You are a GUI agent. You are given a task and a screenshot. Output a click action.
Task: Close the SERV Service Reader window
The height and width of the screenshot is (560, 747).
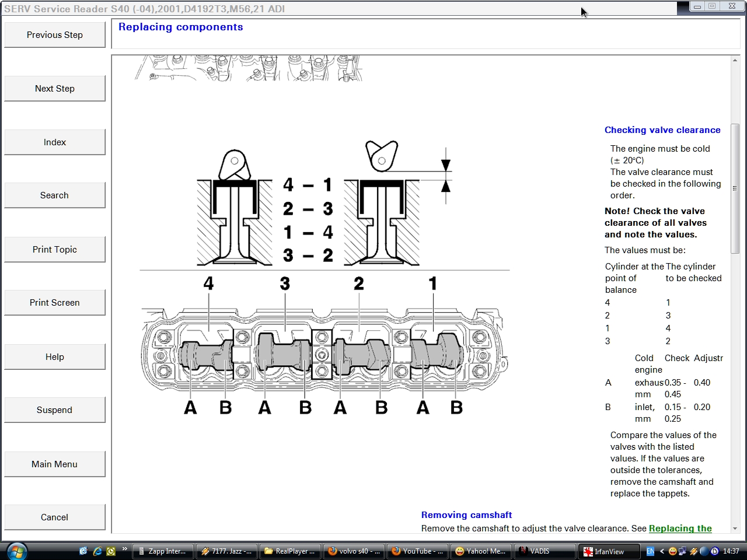coord(732,6)
